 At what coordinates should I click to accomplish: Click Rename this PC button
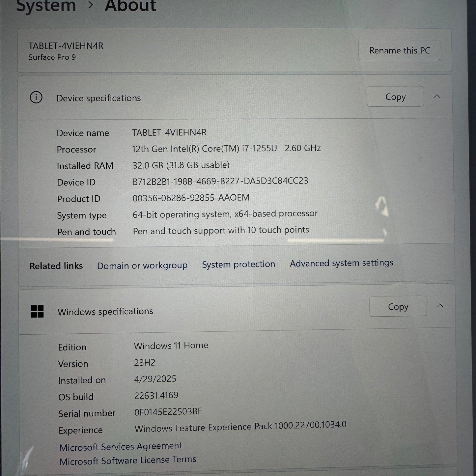(x=400, y=50)
